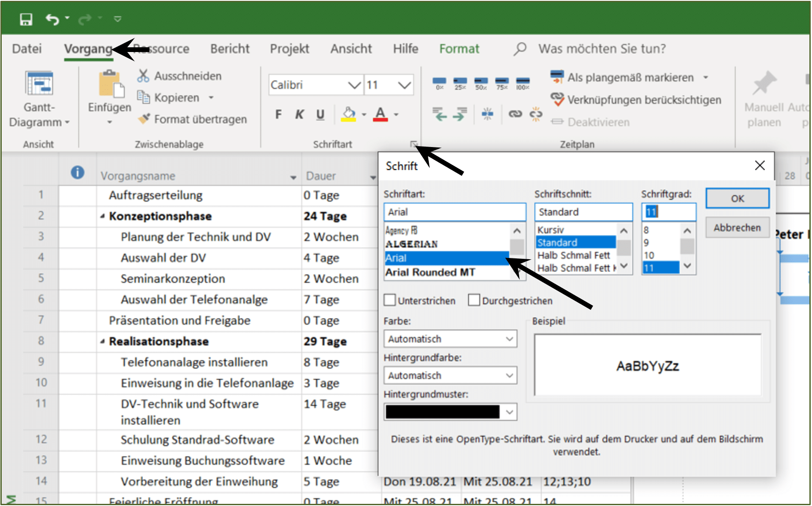Open the Datei tab
The image size is (812, 506).
tap(27, 49)
